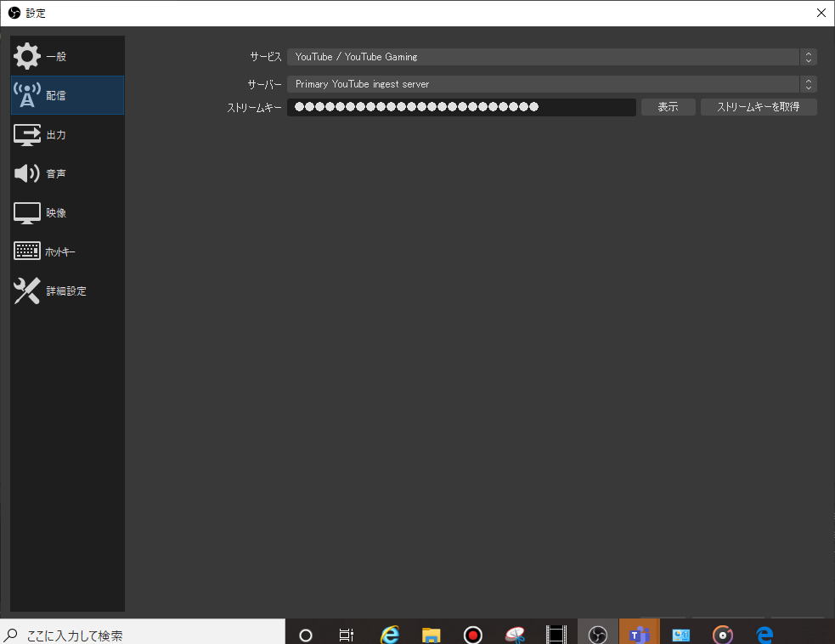Click the search magnifier icon in the taskbar
Image resolution: width=835 pixels, height=644 pixels.
[11, 635]
